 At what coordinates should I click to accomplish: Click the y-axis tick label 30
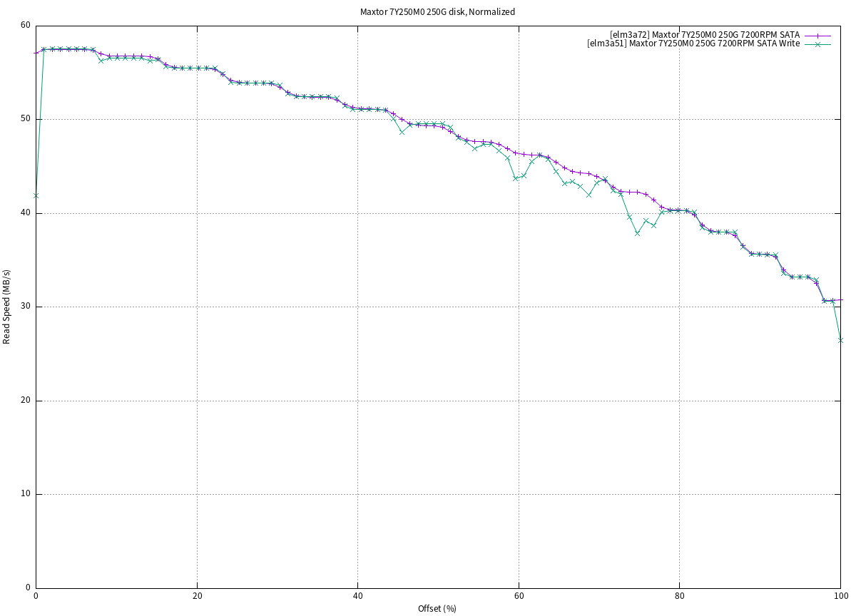26,307
